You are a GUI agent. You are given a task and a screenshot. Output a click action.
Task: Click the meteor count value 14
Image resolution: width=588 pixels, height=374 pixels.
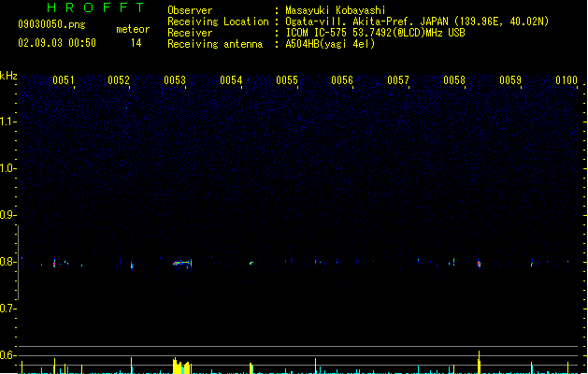coord(136,43)
